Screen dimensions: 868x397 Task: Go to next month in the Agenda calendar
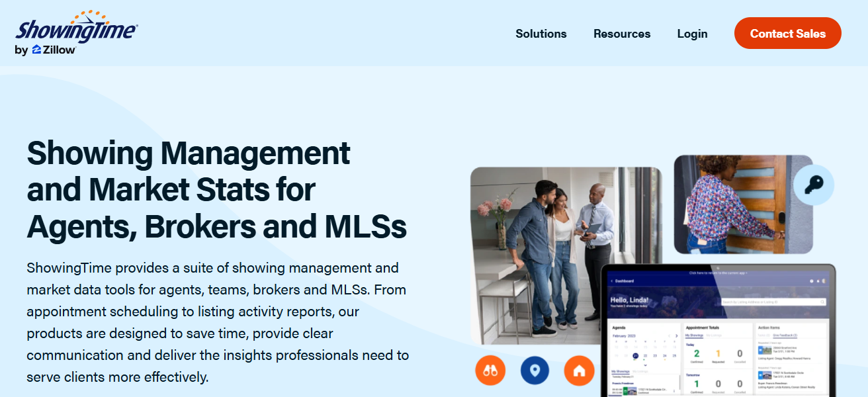coord(676,335)
